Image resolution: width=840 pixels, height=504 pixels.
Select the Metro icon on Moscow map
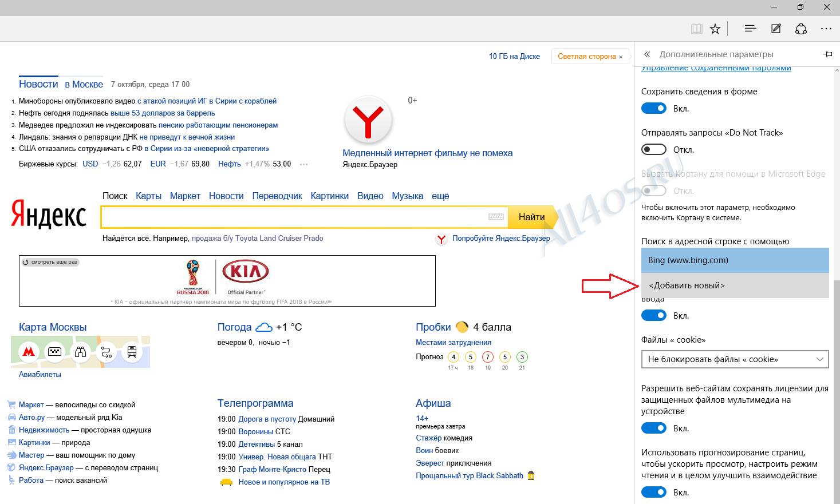(x=29, y=352)
